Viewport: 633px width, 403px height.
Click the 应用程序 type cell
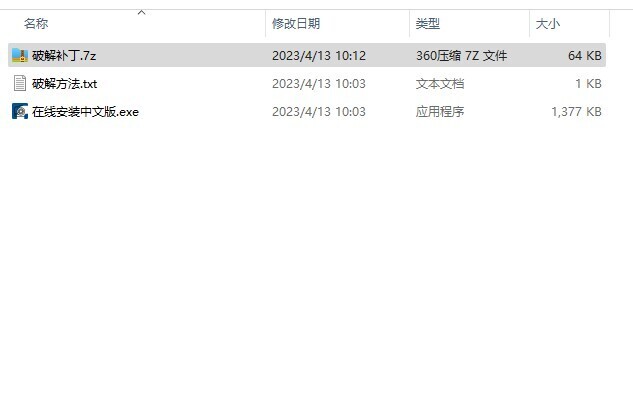tap(440, 111)
